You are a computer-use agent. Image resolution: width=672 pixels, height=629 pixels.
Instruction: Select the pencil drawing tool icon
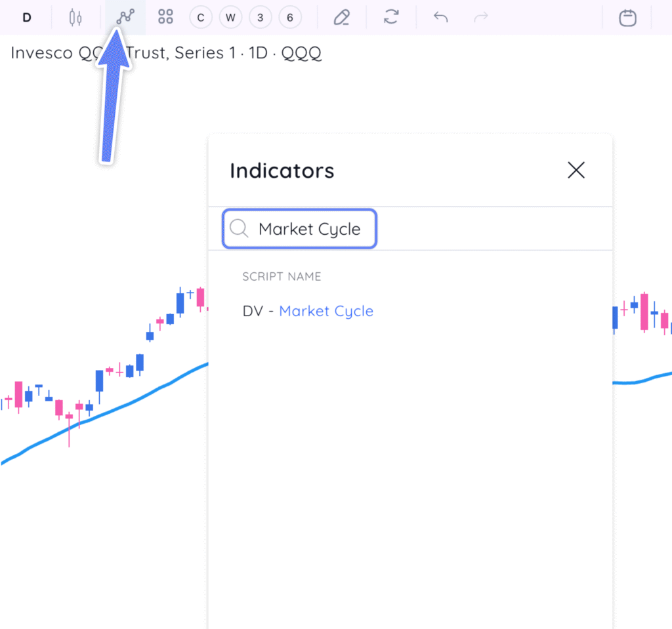[x=341, y=17]
